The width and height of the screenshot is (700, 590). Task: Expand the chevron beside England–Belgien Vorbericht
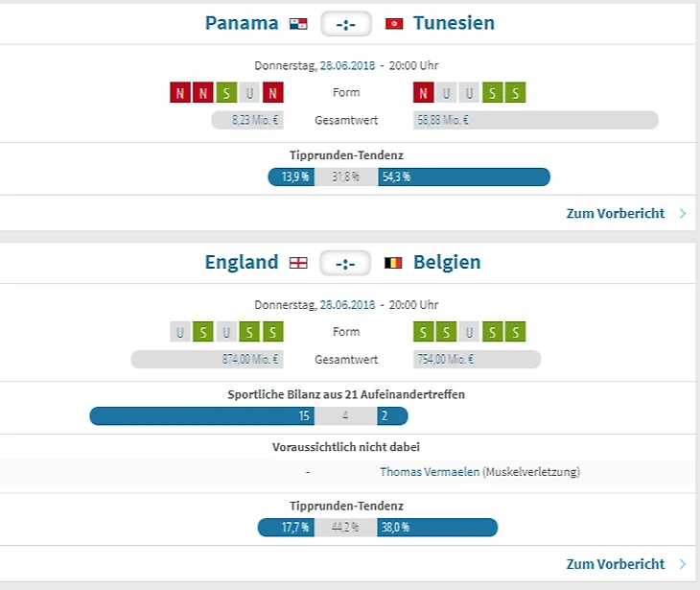pyautogui.click(x=683, y=564)
